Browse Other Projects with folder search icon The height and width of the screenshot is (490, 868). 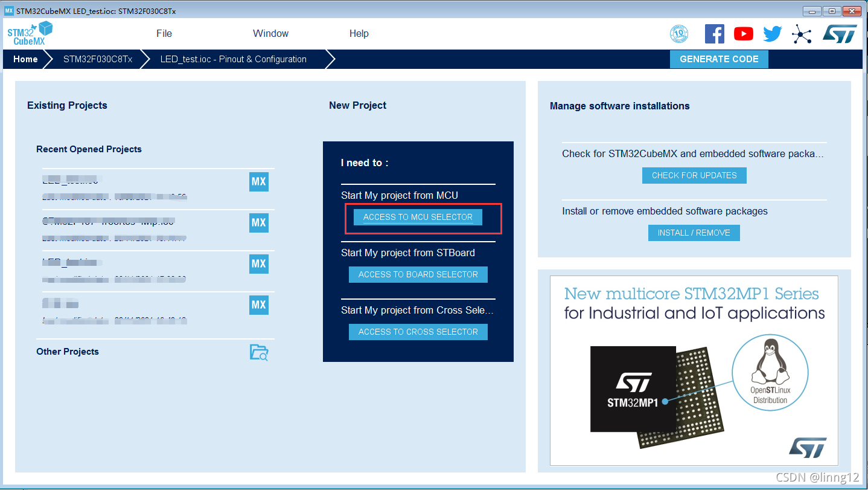click(259, 352)
